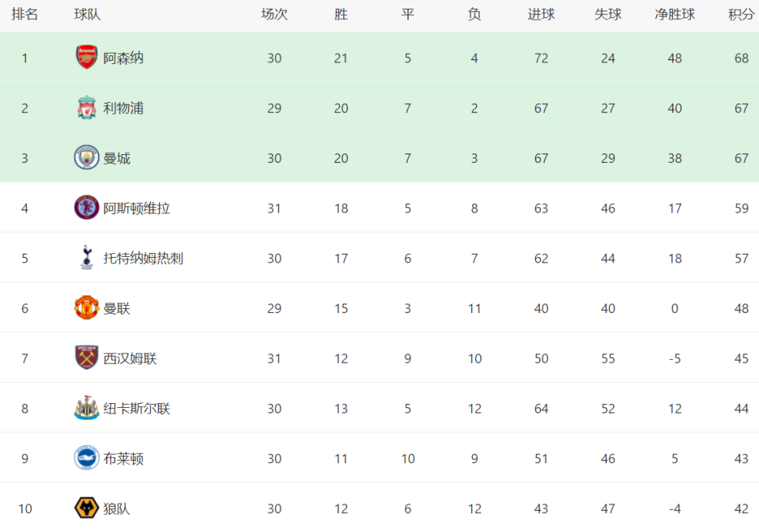Click the 排名 column header
Screen dimensions: 759x532
[x=25, y=14]
